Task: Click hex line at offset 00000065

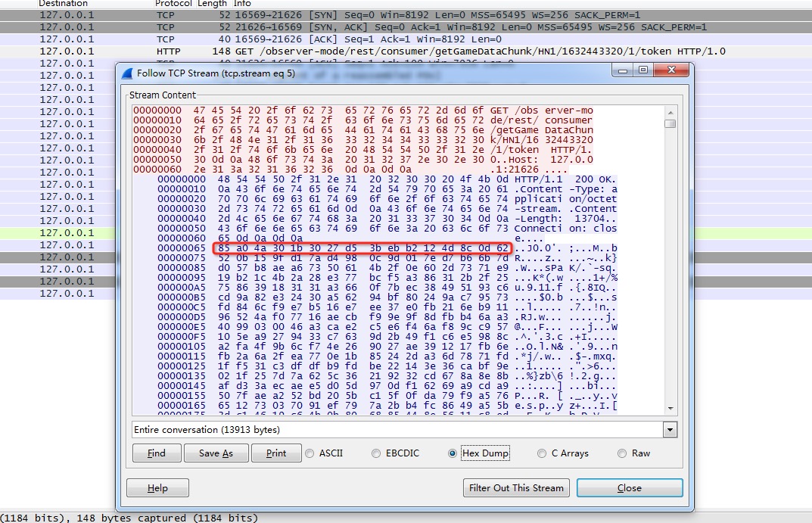Action: (387, 248)
